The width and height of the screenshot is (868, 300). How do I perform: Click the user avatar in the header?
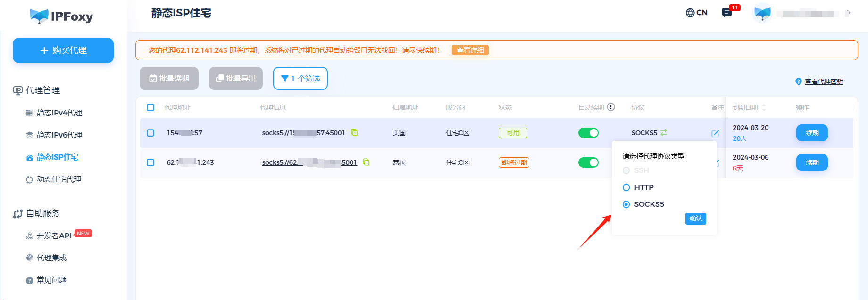pyautogui.click(x=762, y=13)
